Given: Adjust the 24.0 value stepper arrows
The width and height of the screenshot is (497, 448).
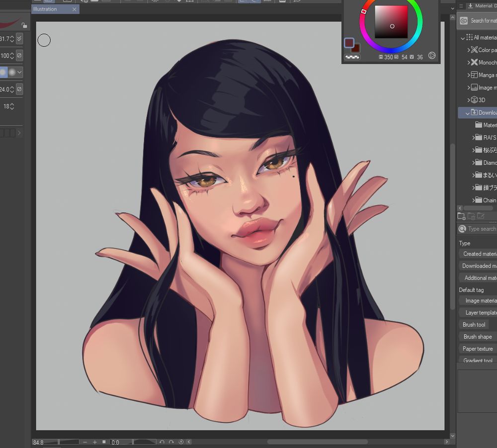Looking at the screenshot, I should (x=12, y=89).
